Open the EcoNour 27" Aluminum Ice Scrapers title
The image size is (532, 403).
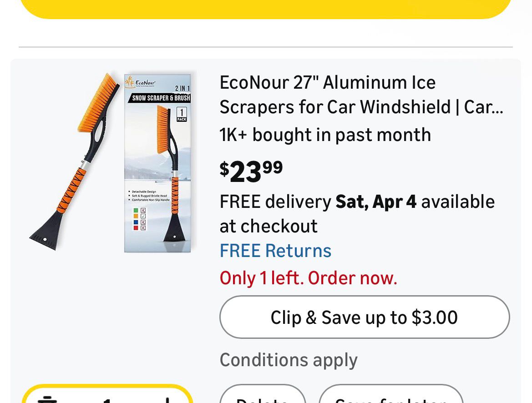pyautogui.click(x=361, y=95)
